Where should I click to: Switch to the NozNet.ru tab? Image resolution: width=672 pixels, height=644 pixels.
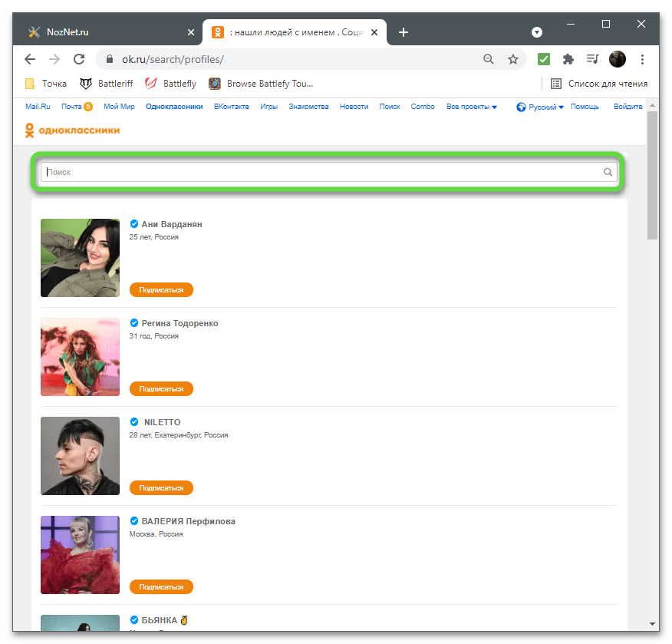(x=107, y=32)
